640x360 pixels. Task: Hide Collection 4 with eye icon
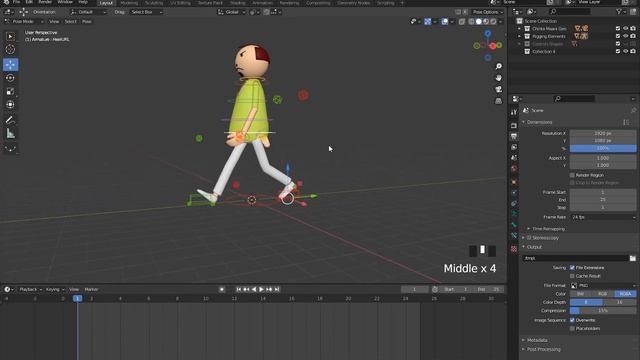tap(625, 51)
